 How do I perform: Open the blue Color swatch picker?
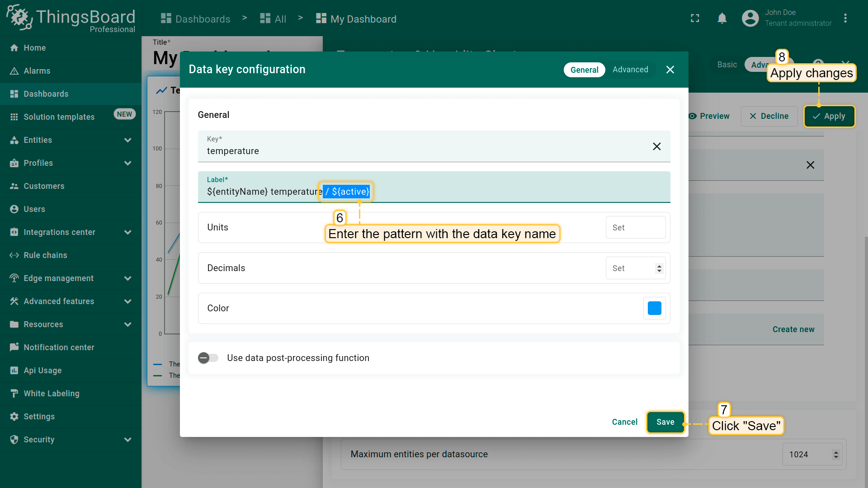[654, 308]
